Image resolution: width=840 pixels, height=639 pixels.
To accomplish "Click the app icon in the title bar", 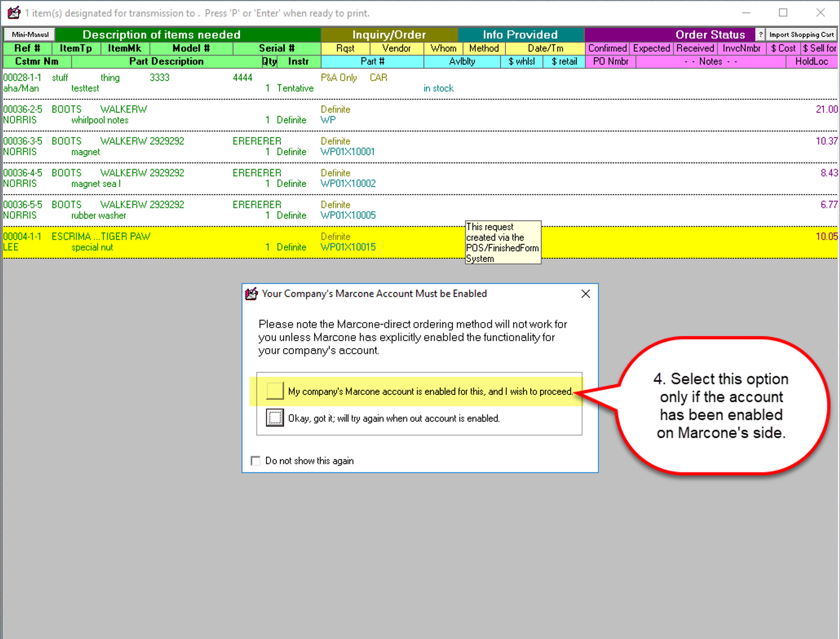I will click(x=13, y=13).
